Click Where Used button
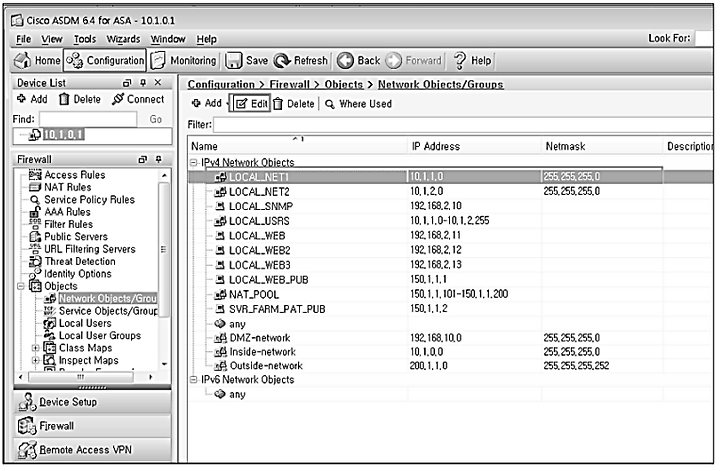 359,104
